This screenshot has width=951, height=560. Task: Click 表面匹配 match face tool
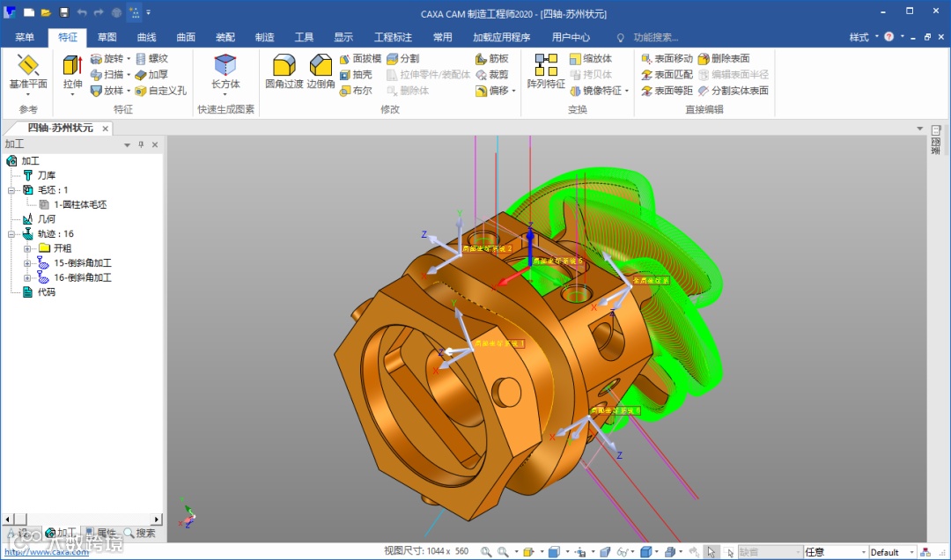(667, 75)
